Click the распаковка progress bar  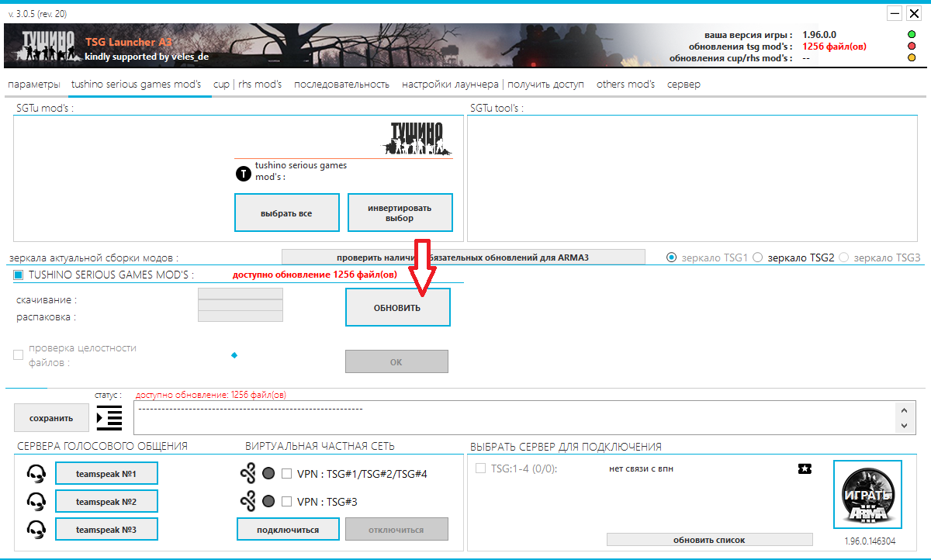coord(241,316)
